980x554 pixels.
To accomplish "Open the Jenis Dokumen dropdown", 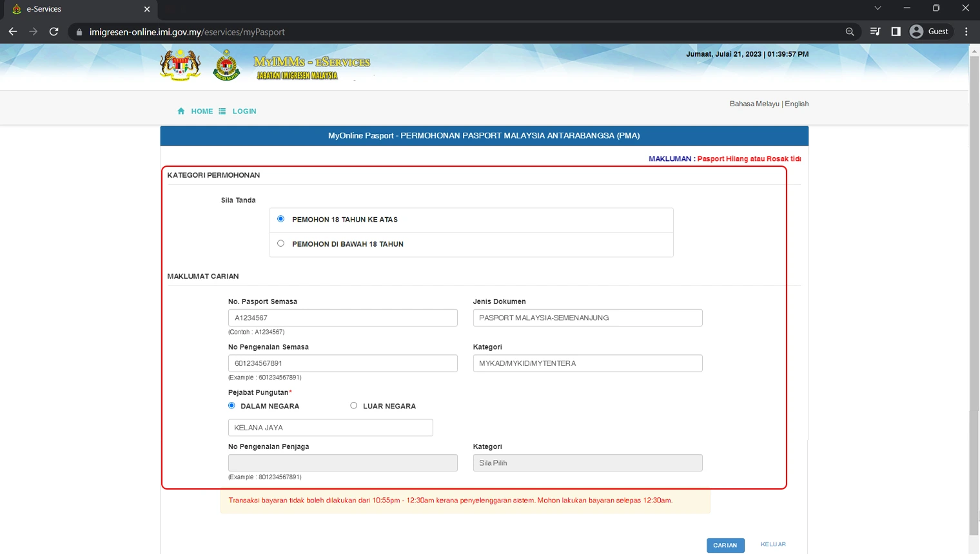I will pyautogui.click(x=588, y=318).
